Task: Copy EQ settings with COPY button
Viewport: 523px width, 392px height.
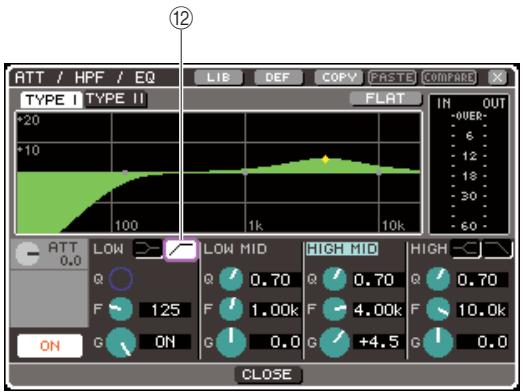Action: point(339,77)
